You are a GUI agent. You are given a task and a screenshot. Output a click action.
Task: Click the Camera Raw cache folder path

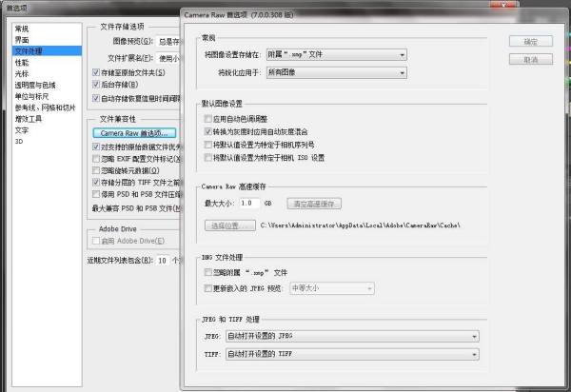[x=361, y=225]
